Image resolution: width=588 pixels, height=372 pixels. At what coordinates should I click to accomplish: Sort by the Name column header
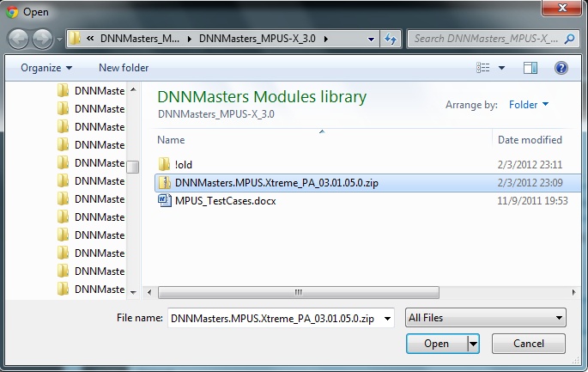[171, 140]
